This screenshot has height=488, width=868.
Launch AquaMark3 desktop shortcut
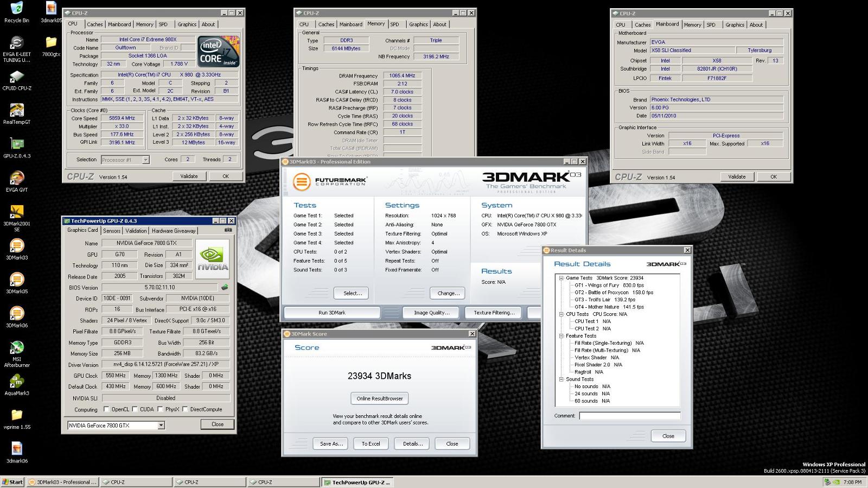[x=17, y=385]
